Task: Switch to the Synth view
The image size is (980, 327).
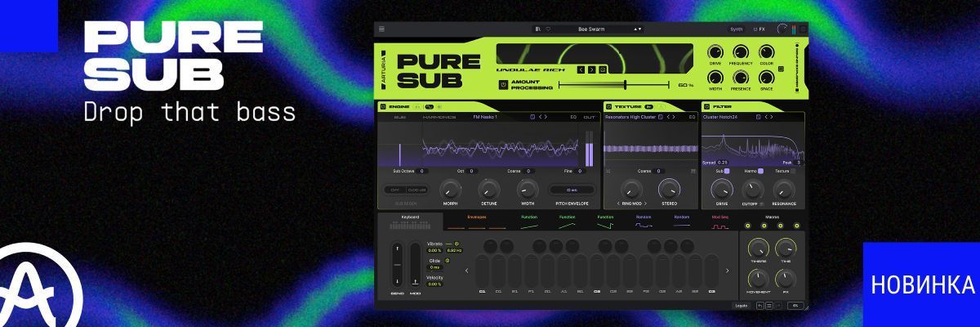Action: pos(737,29)
